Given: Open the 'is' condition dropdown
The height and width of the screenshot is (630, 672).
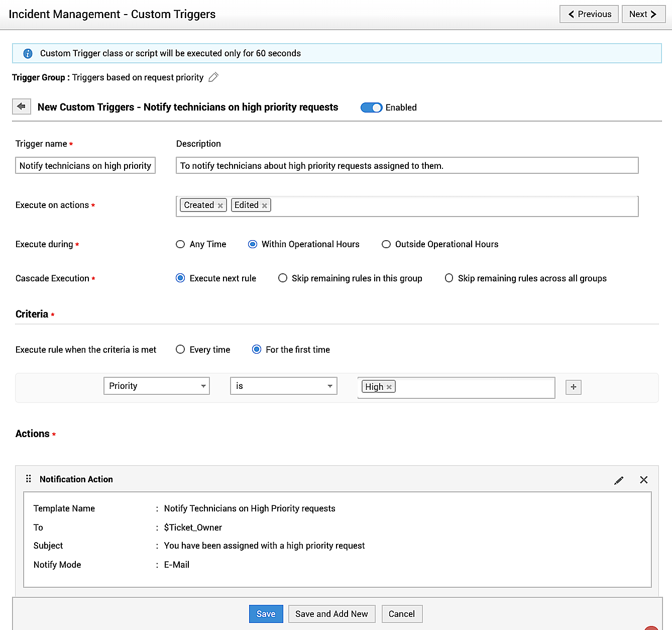Looking at the screenshot, I should click(283, 386).
